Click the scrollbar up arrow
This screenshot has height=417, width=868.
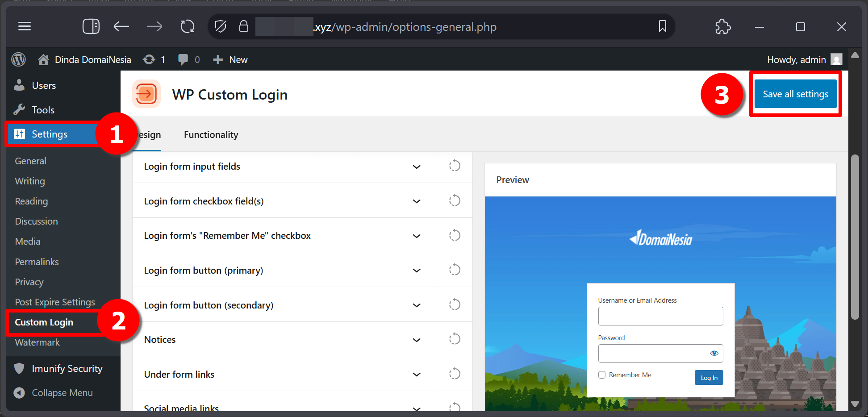click(x=855, y=55)
